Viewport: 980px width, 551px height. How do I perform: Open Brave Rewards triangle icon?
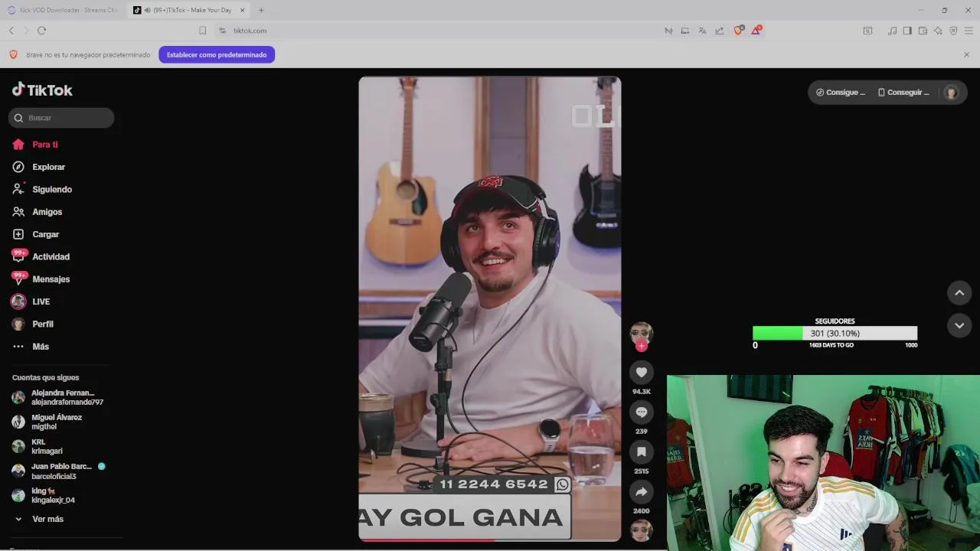pos(756,31)
